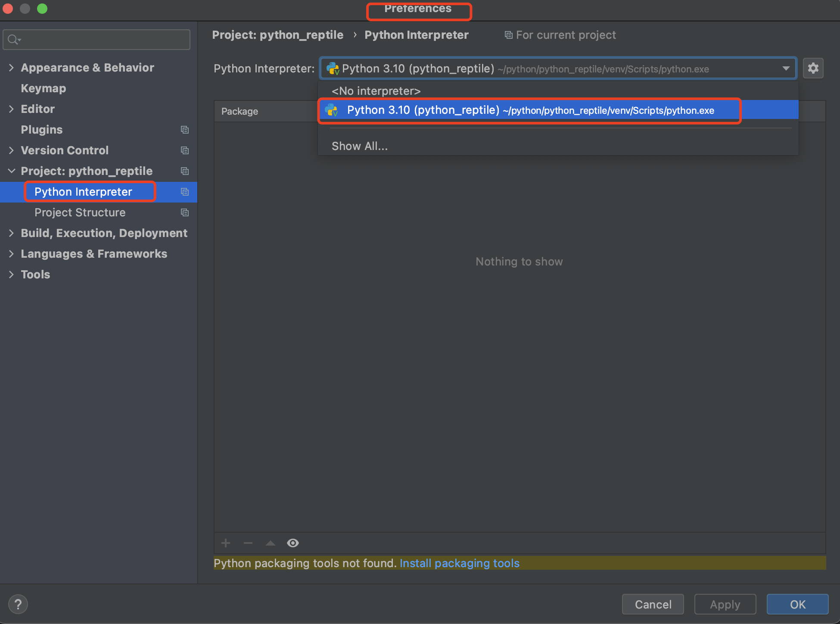The height and width of the screenshot is (624, 840).
Task: Click project-level icon beside Version Control
Action: (185, 150)
